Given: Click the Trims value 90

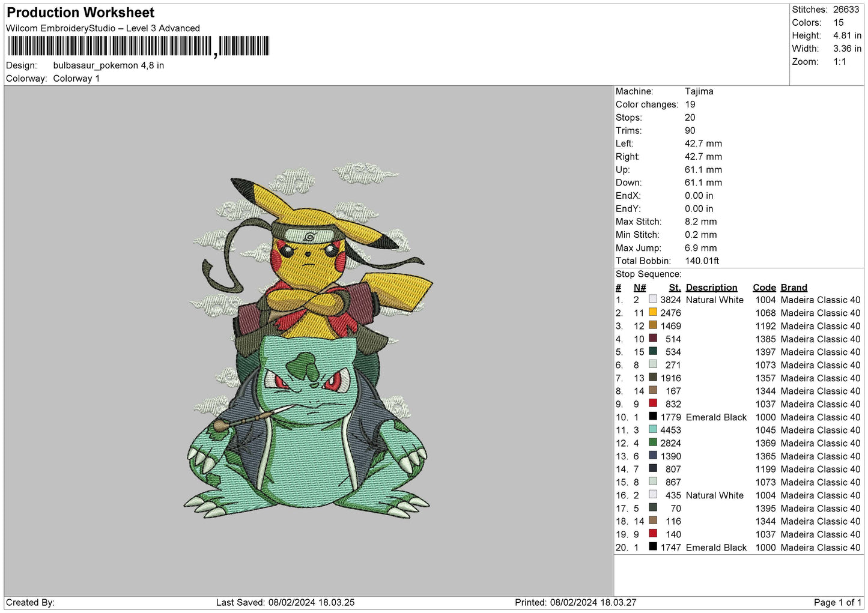Looking at the screenshot, I should [x=690, y=130].
